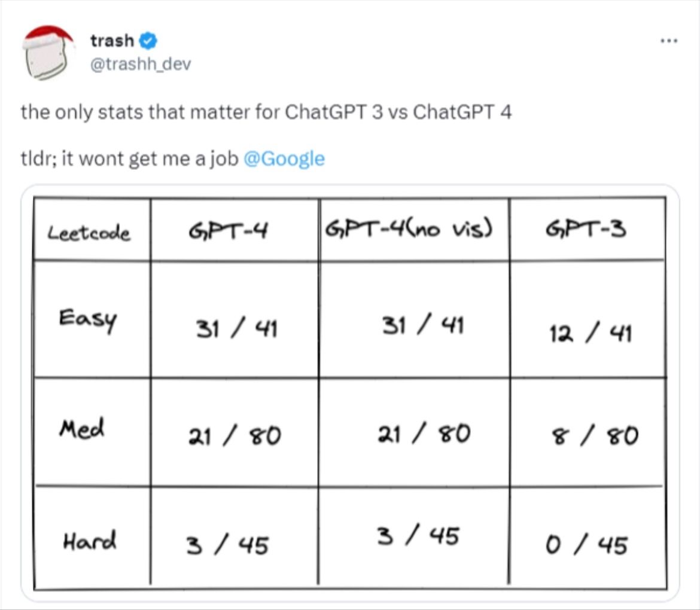Click the Easy row label
700x610 pixels.
click(88, 319)
